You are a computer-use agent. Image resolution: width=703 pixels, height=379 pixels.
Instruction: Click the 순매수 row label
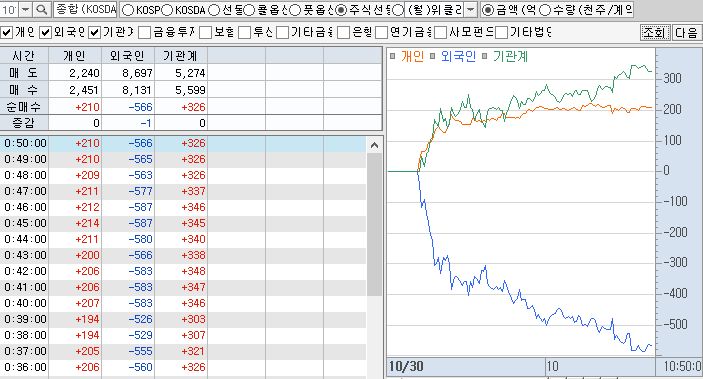click(24, 107)
